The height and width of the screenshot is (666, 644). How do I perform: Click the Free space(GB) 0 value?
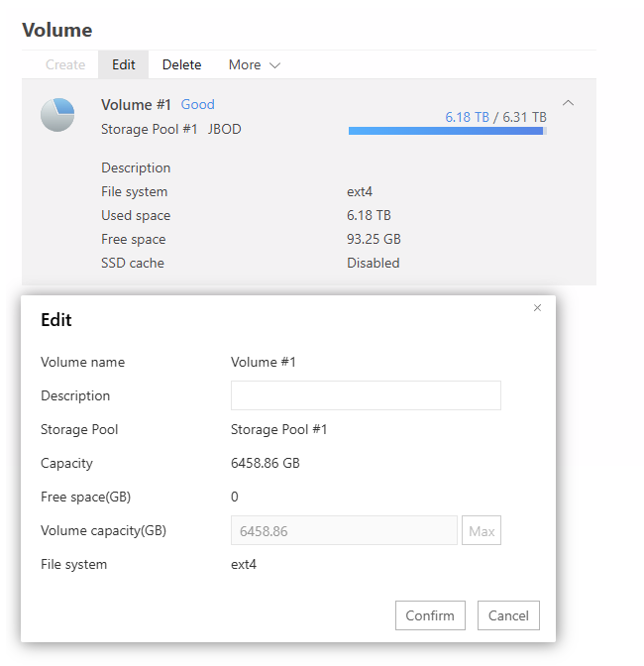(235, 497)
